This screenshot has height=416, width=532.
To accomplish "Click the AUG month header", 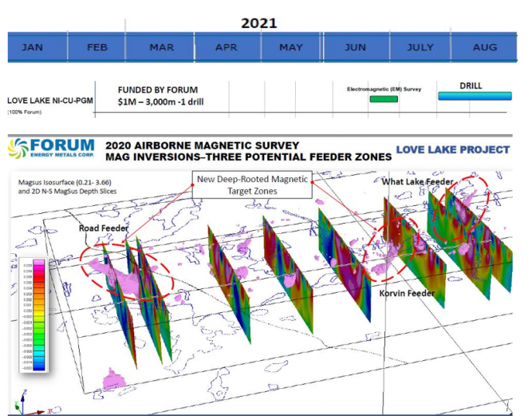I will tap(484, 47).
